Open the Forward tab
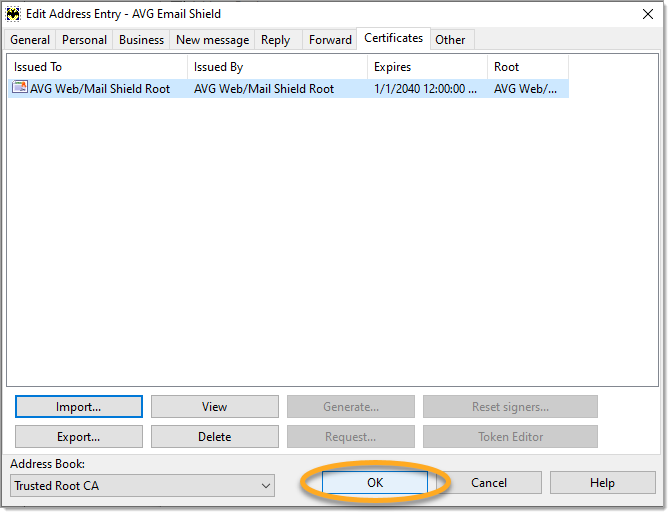The height and width of the screenshot is (515, 671). coord(330,40)
